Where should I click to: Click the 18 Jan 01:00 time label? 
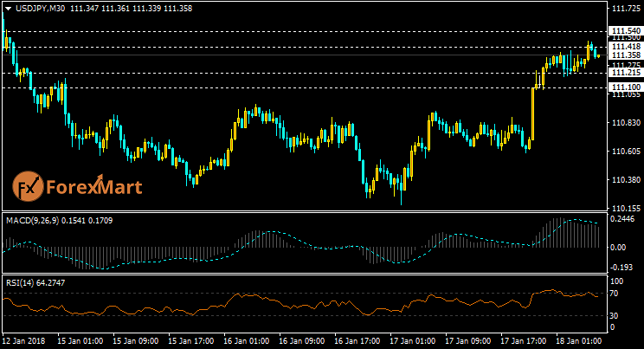577,342
